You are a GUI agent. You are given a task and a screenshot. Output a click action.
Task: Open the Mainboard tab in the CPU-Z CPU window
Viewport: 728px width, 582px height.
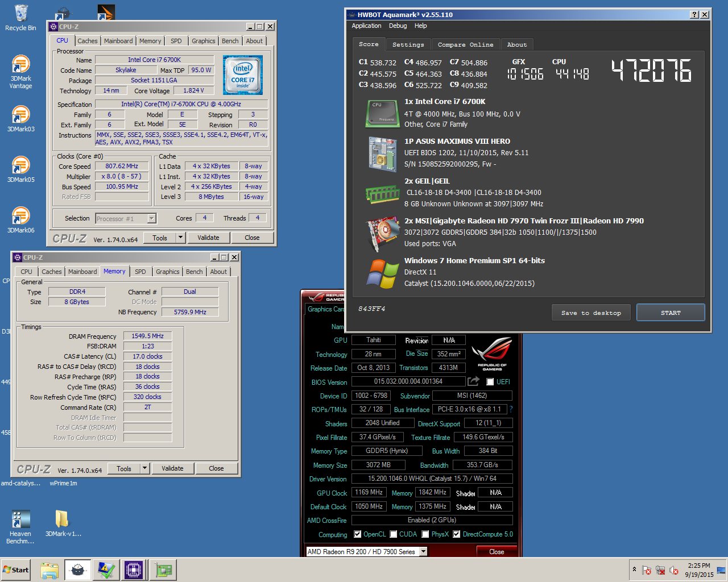pos(118,41)
